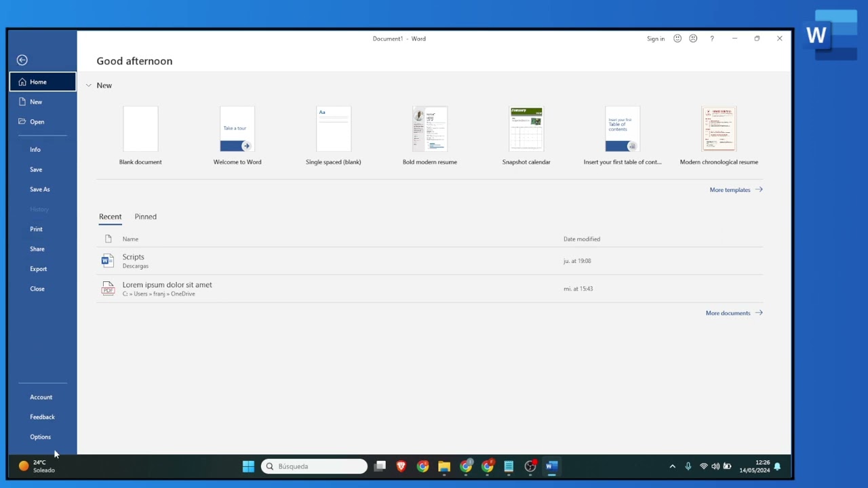Click Word file icon beside Scripts
The height and width of the screenshot is (488, 868).
point(107,261)
